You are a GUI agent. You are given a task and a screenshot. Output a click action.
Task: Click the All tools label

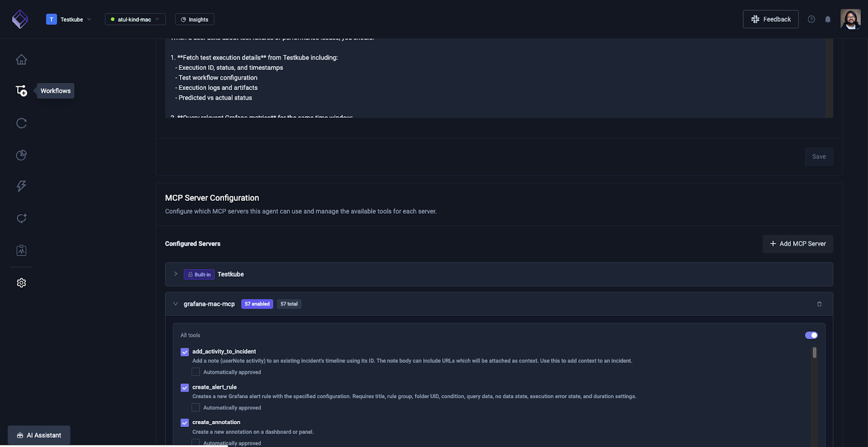[190, 335]
